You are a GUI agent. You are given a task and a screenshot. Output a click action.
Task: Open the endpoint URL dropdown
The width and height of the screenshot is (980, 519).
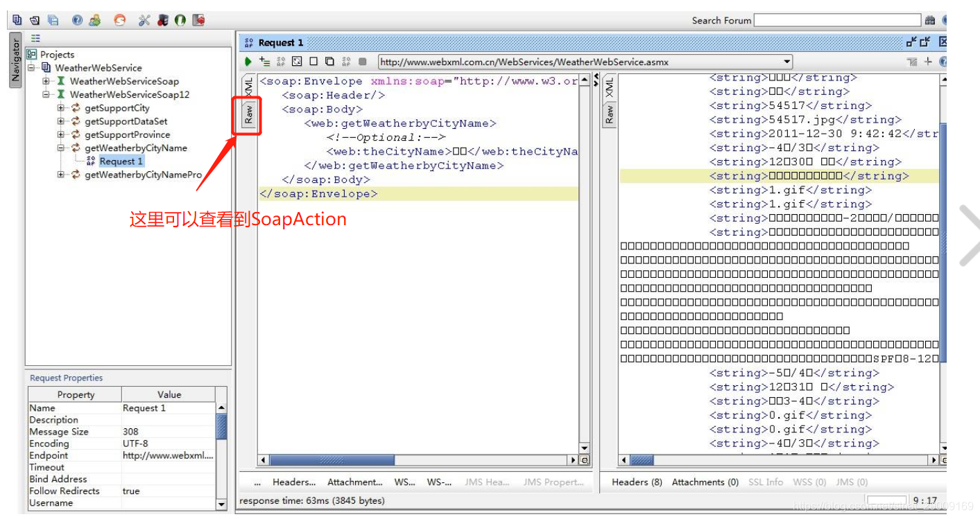click(x=786, y=61)
